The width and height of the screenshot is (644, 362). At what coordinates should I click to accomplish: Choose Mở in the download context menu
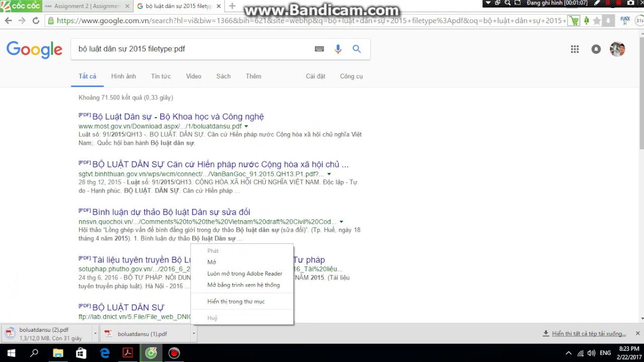[x=242, y=262]
